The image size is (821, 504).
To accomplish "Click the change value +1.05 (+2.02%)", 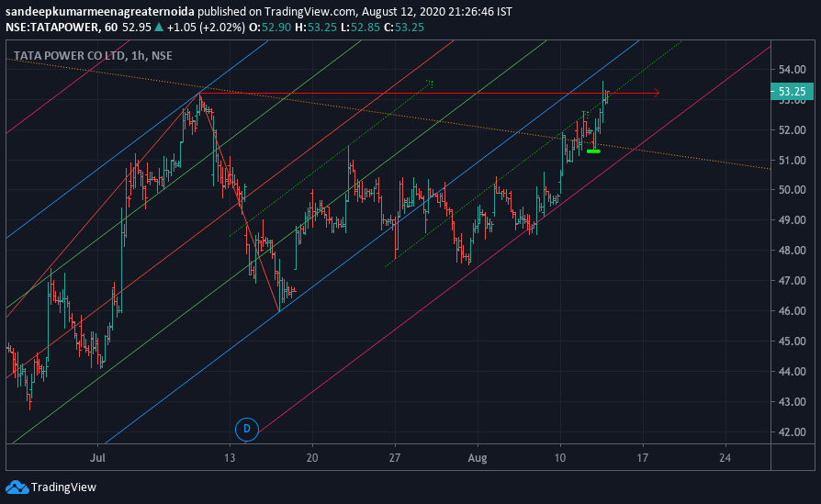I will (206, 28).
